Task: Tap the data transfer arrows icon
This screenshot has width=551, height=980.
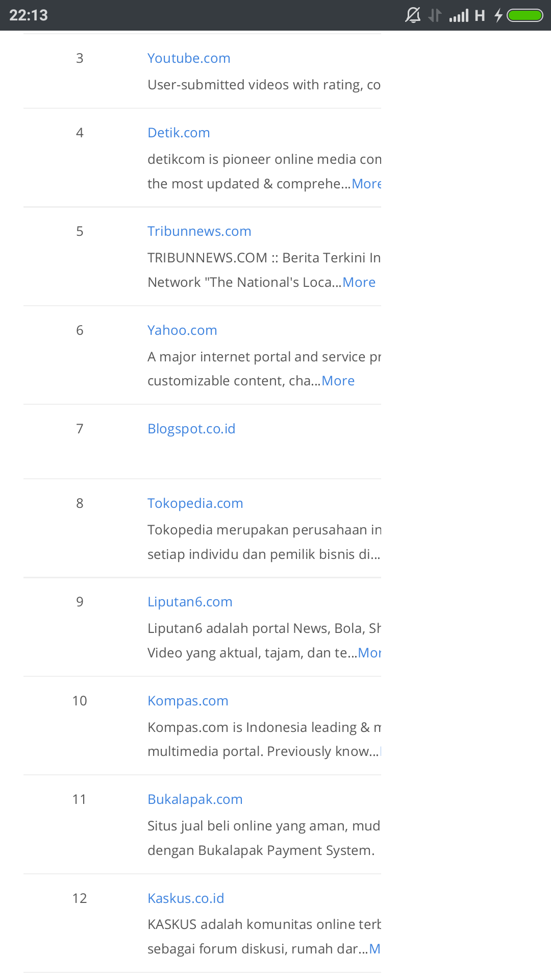Action: pyautogui.click(x=435, y=15)
